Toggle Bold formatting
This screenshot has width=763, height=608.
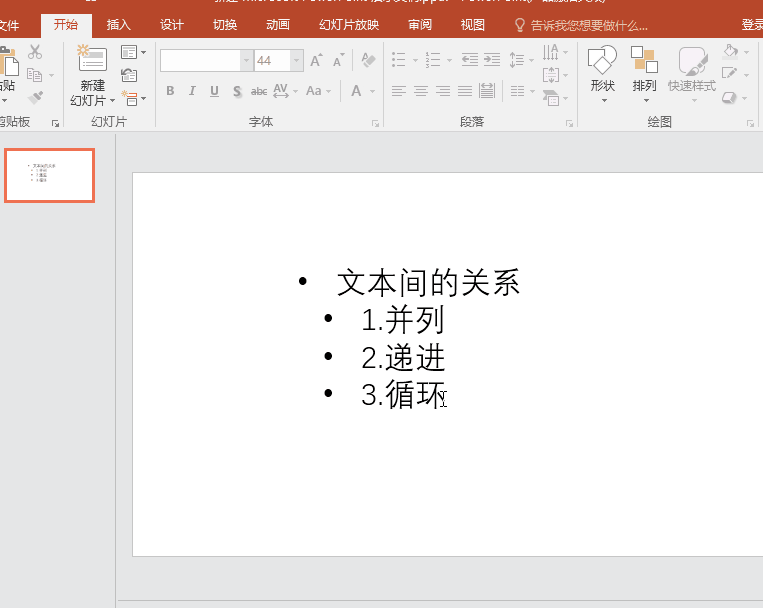(x=170, y=91)
